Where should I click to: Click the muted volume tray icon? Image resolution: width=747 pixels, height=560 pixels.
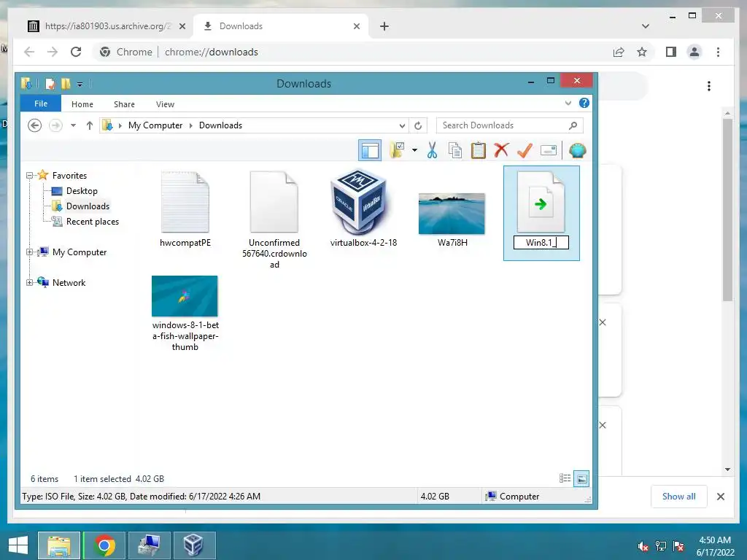coord(643,546)
